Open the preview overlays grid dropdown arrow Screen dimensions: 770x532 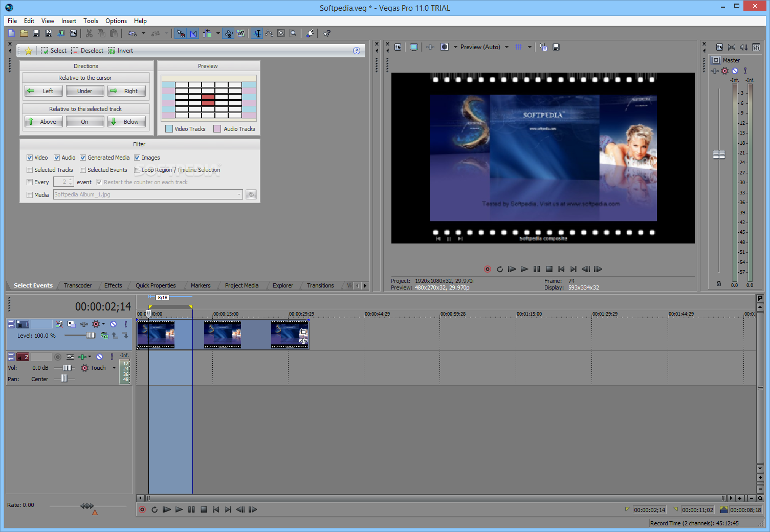(530, 47)
